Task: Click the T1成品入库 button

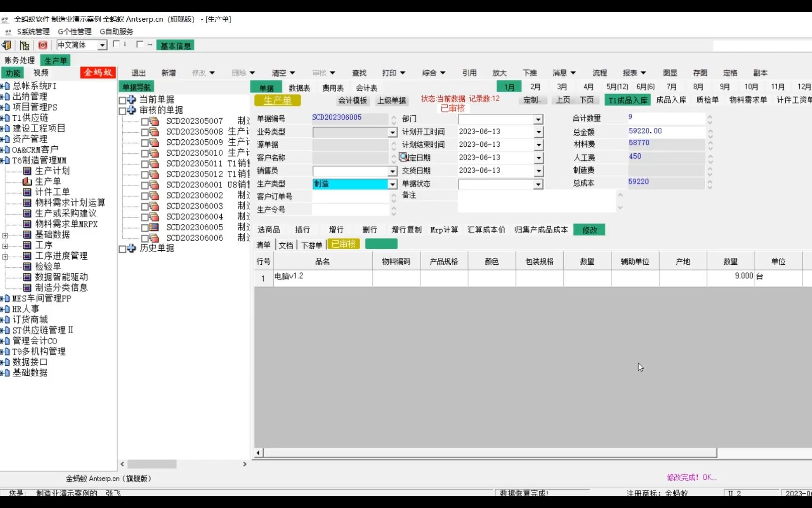Action: click(628, 100)
